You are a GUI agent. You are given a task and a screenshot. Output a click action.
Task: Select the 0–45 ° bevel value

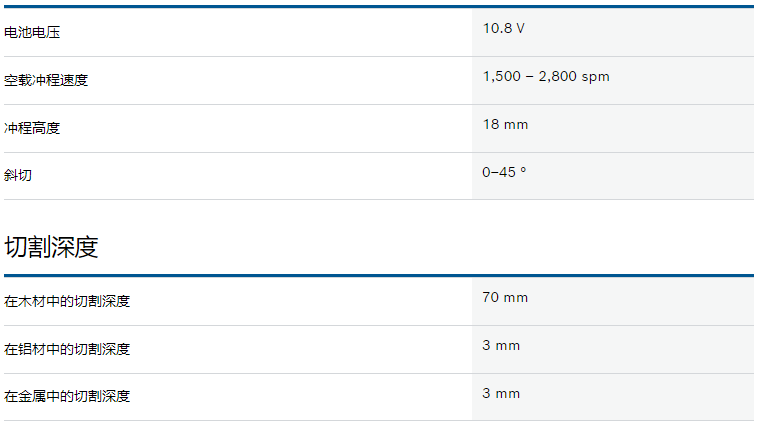click(x=504, y=172)
